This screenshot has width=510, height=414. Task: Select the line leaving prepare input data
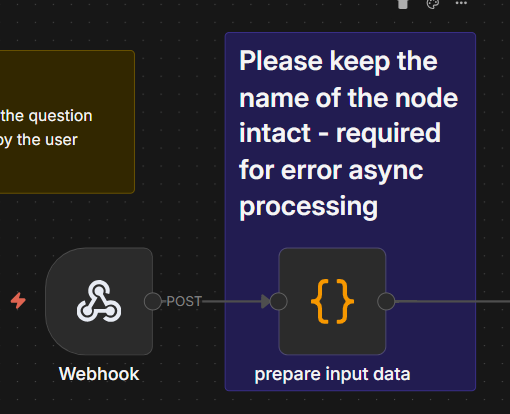click(452, 301)
